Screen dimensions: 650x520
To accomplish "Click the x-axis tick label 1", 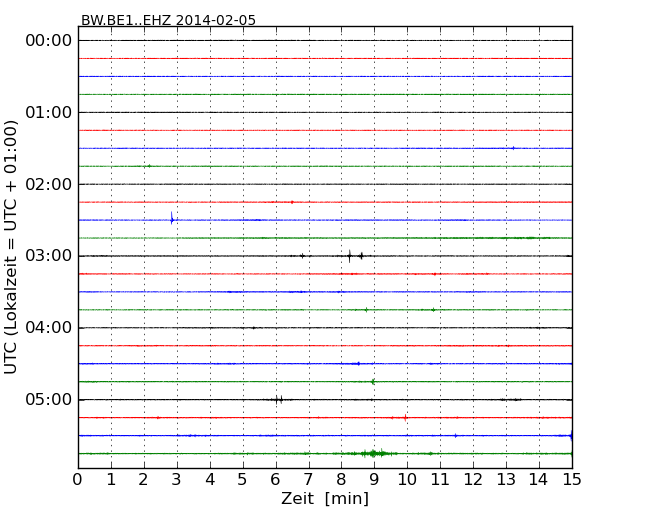I will [111, 480].
